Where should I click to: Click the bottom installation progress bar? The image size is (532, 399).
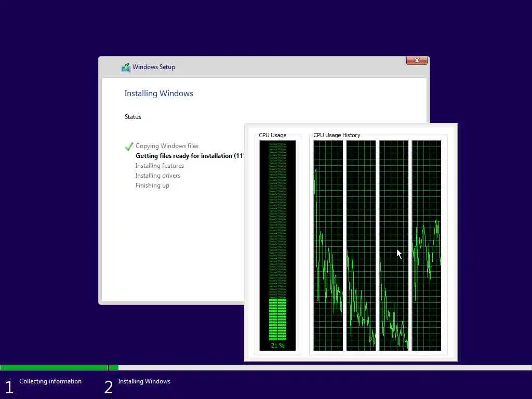pyautogui.click(x=266, y=367)
